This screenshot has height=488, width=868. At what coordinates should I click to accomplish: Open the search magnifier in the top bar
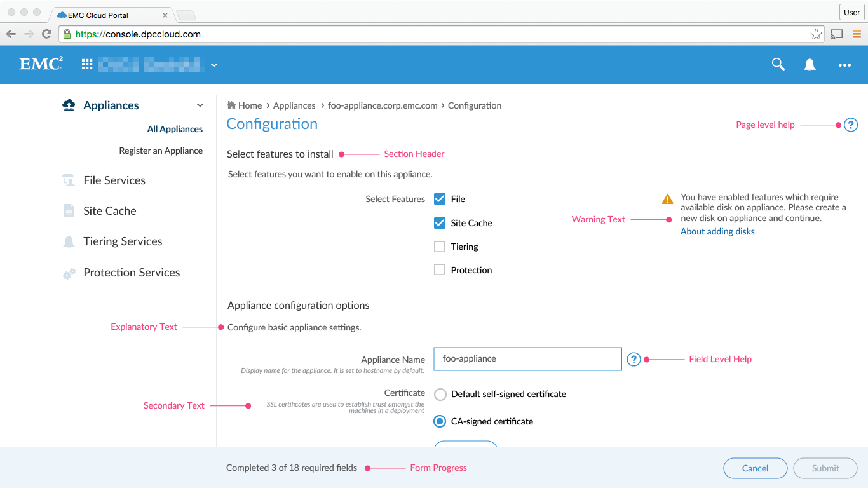778,64
